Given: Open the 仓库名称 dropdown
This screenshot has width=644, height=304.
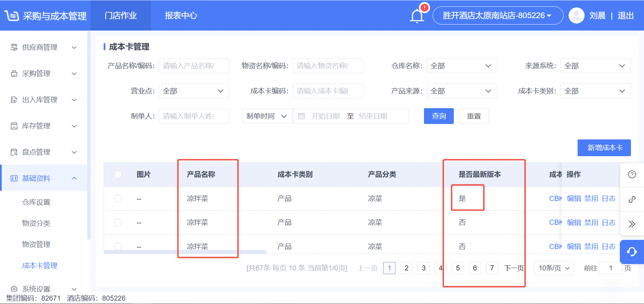Looking at the screenshot, I should [x=462, y=66].
